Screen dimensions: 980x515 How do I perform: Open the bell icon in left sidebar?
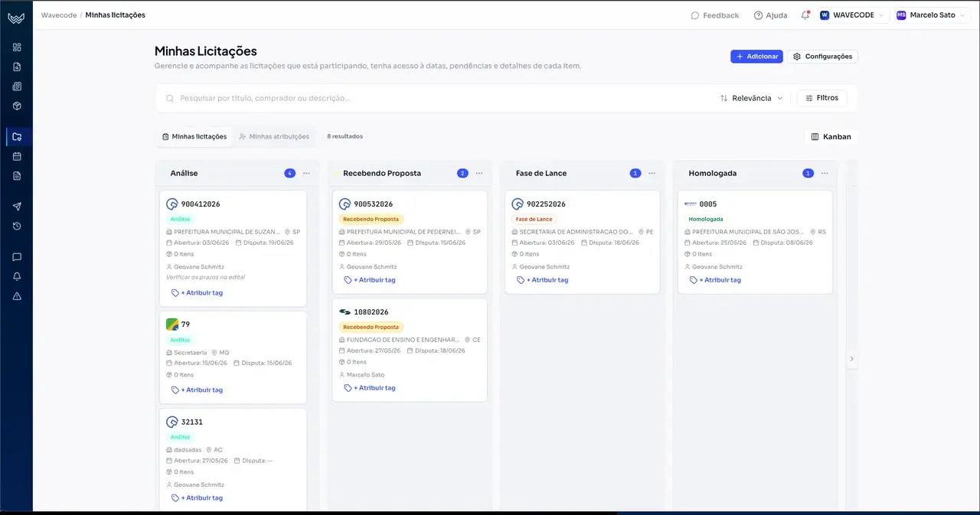coord(17,276)
